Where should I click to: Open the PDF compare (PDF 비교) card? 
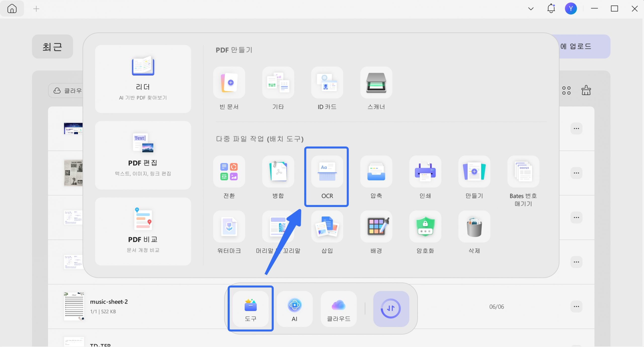click(143, 231)
